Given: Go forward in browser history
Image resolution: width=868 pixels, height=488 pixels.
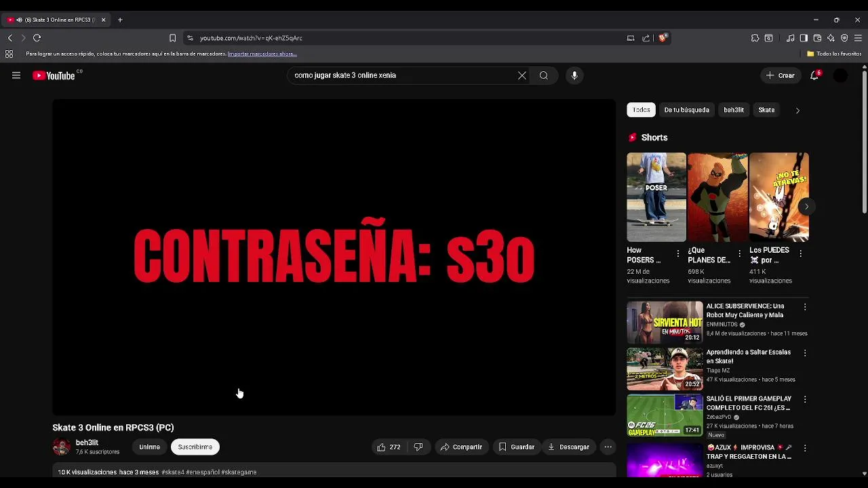Looking at the screenshot, I should [23, 38].
